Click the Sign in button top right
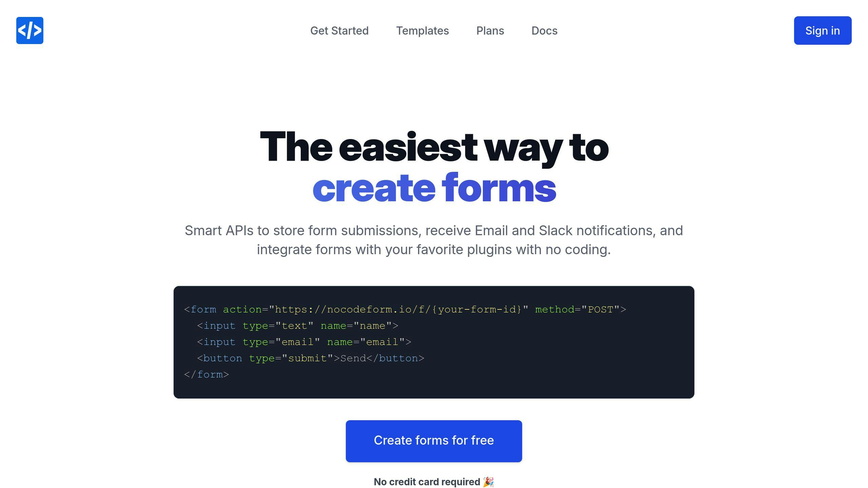Screen dimensions: 868x488 (823, 30)
